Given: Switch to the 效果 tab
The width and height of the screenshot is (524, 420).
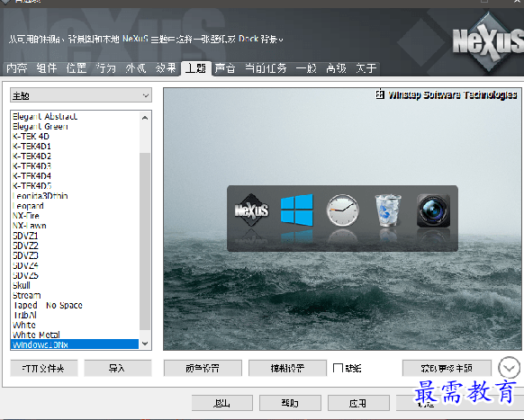Looking at the screenshot, I should coord(166,68).
